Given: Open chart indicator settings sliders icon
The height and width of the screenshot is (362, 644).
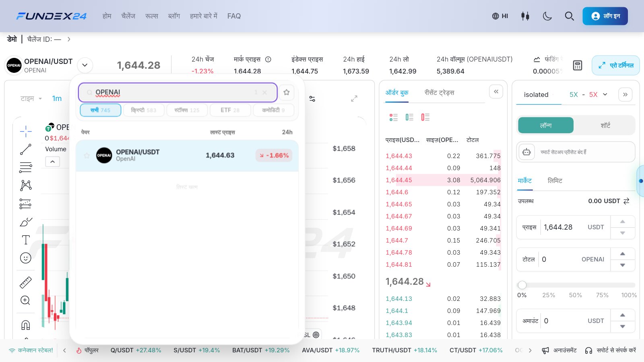Looking at the screenshot, I should [x=312, y=99].
